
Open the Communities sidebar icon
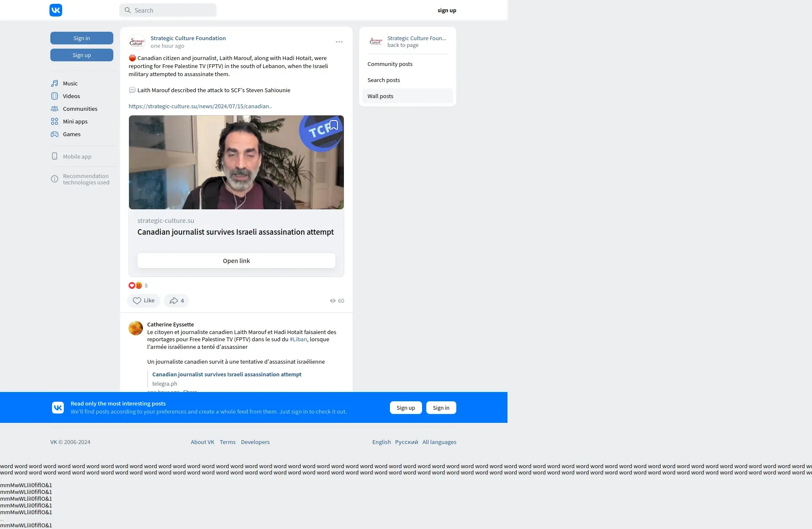point(55,109)
